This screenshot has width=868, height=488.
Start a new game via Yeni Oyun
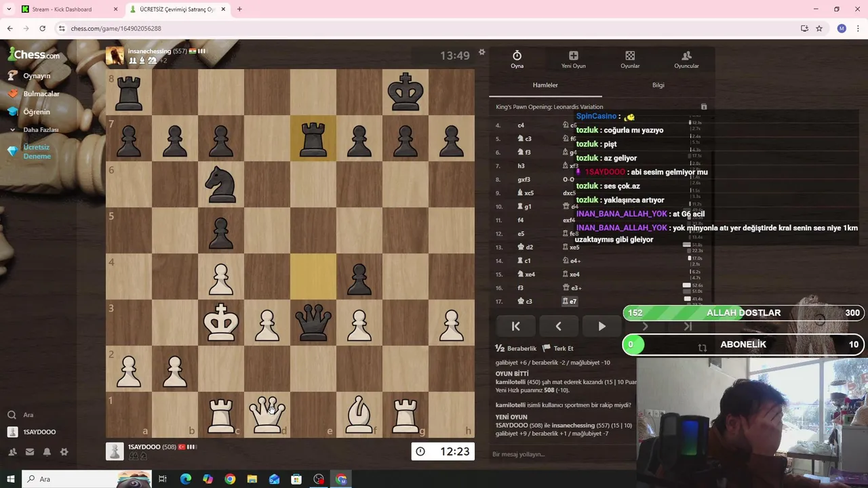573,60
